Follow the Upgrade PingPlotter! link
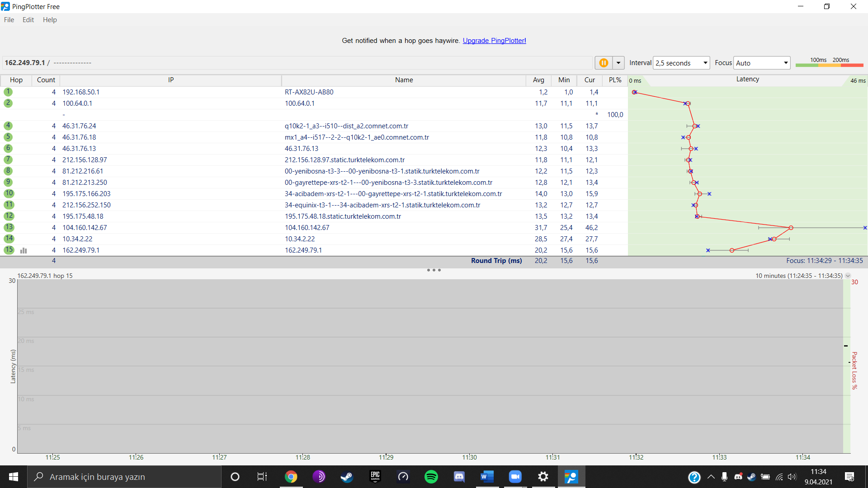Viewport: 868px width, 488px height. tap(494, 41)
